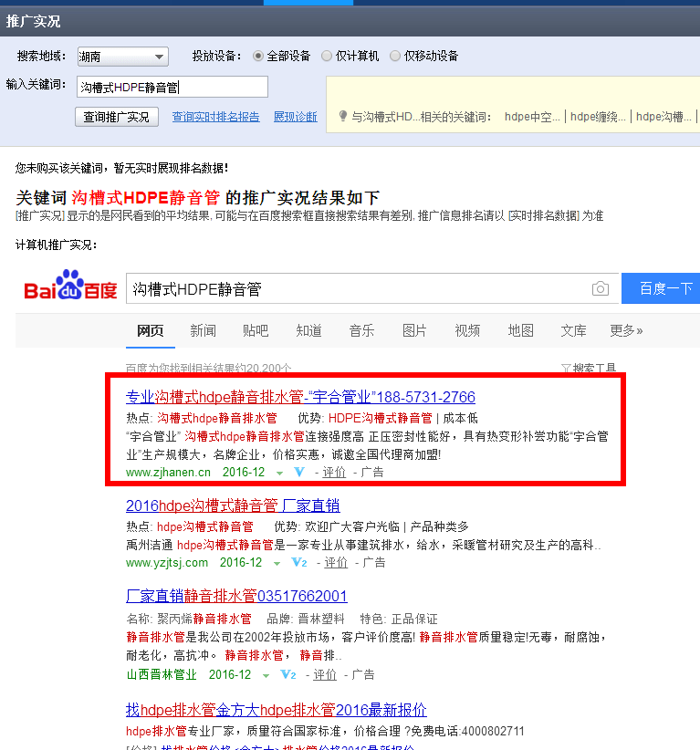Focus the Baidu search box
This screenshot has width=700, height=750.
tap(357, 288)
